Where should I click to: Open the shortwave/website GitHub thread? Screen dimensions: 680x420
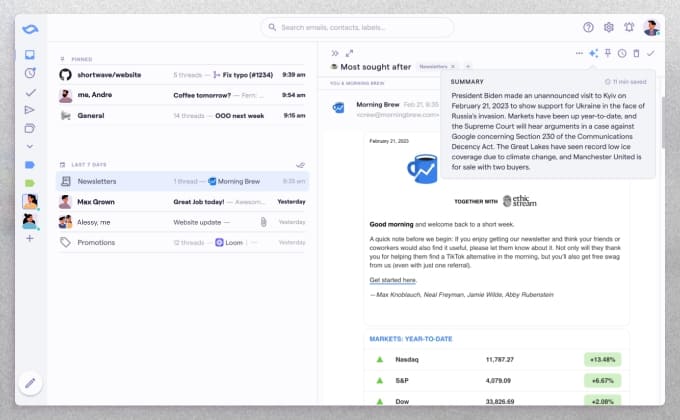(182, 75)
